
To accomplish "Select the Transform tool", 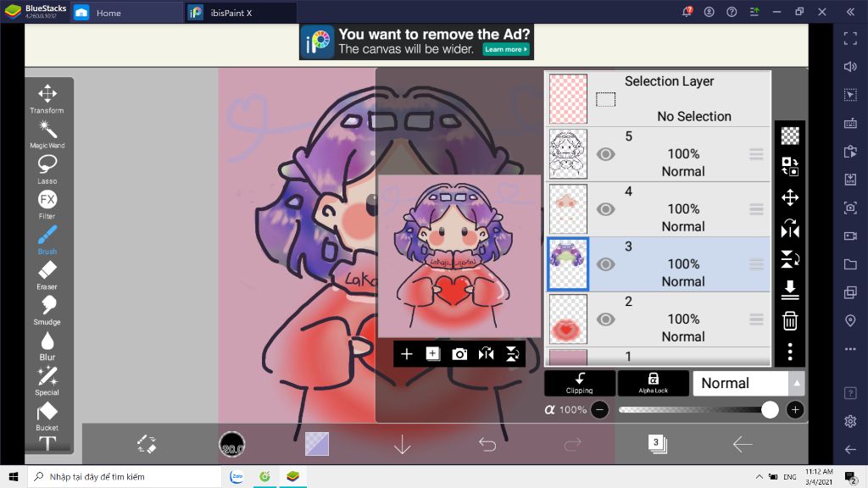I will coord(47,98).
